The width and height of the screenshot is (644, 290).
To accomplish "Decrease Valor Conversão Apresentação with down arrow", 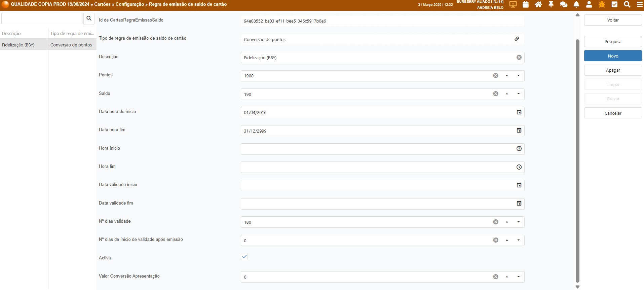I will pos(519,277).
